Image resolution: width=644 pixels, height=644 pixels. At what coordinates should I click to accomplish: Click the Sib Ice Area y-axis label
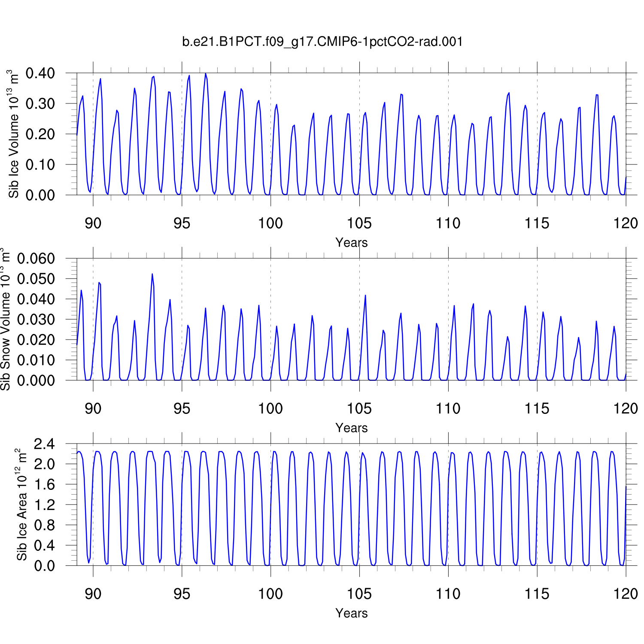(21, 504)
